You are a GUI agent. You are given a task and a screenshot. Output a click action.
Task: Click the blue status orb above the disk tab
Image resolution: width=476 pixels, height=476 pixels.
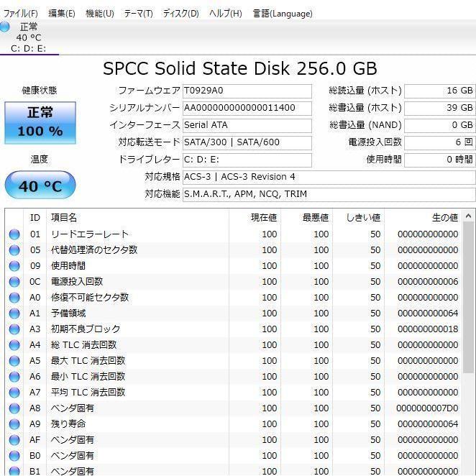(x=5, y=27)
